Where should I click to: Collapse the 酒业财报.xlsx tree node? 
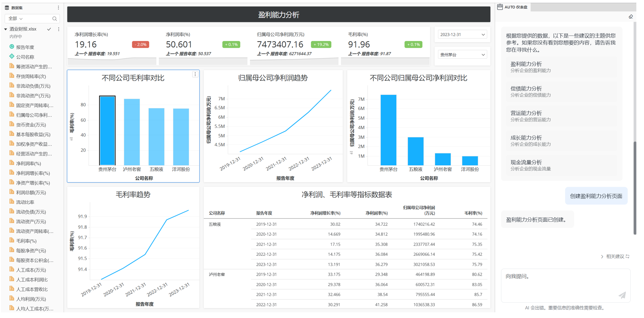point(6,29)
